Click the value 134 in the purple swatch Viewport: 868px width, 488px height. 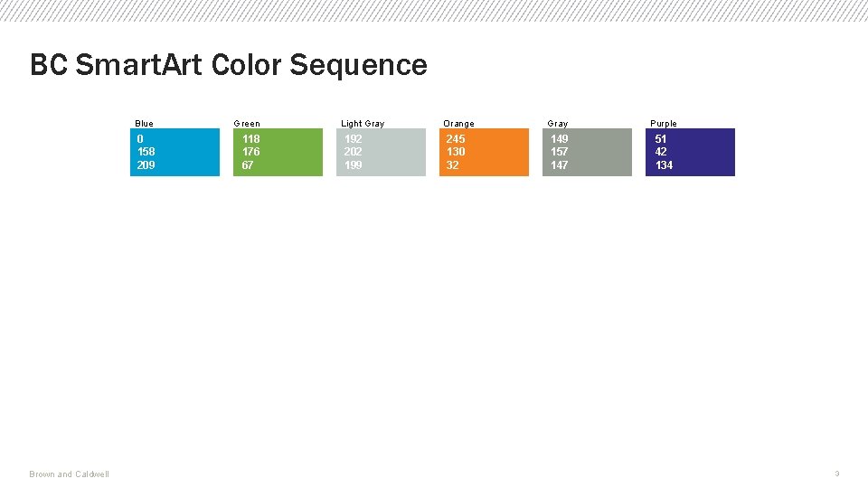pos(665,165)
